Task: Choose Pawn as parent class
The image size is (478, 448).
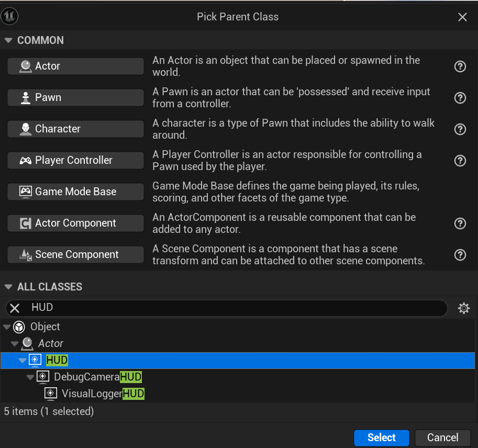Action: 75,97
